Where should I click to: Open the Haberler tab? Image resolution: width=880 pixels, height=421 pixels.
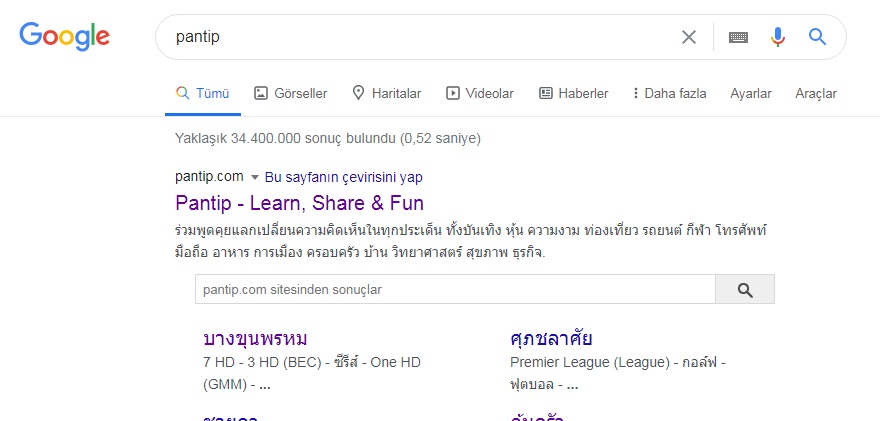point(574,93)
